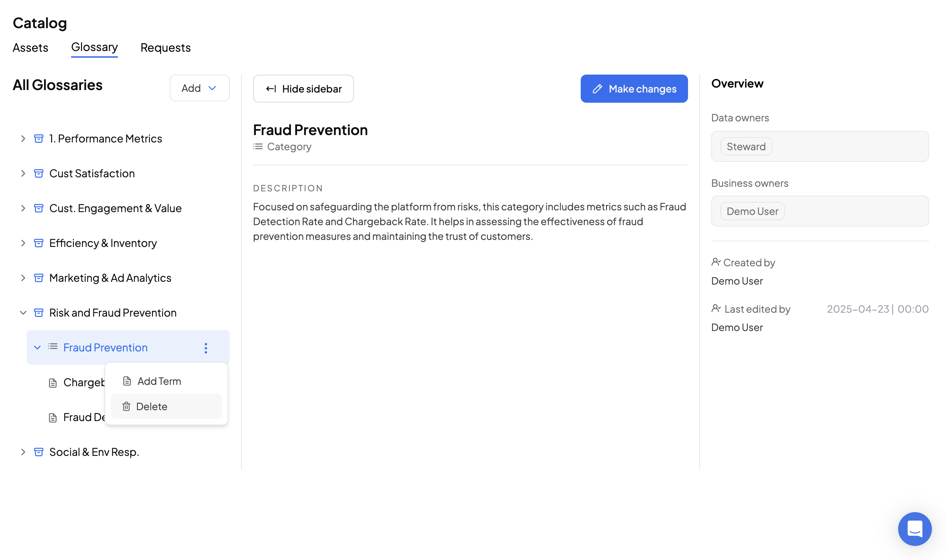Click the document icon beside Add Term
The image size is (946, 560).
point(127,381)
